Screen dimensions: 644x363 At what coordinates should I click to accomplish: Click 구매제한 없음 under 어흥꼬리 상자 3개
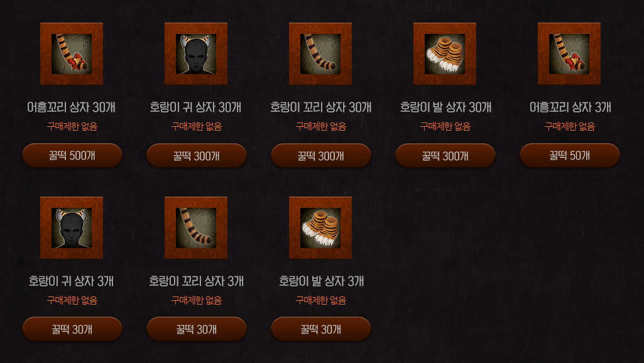[570, 126]
